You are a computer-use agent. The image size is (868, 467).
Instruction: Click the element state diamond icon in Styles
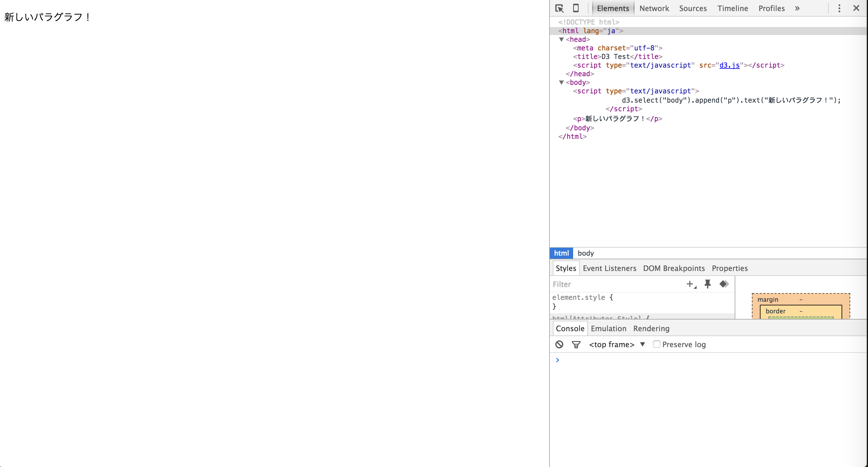[723, 284]
